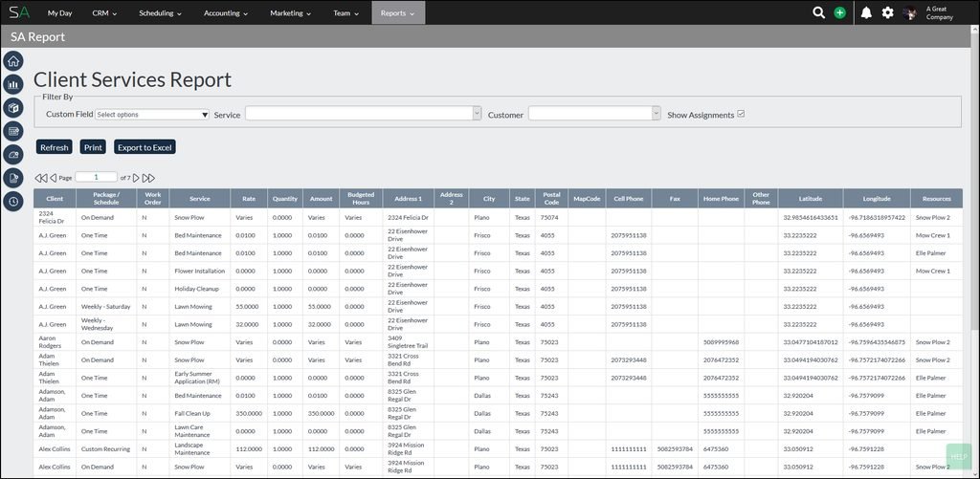The width and height of the screenshot is (980, 479).
Task: Jump to last page with double-right arrows
Action: pyautogui.click(x=148, y=178)
